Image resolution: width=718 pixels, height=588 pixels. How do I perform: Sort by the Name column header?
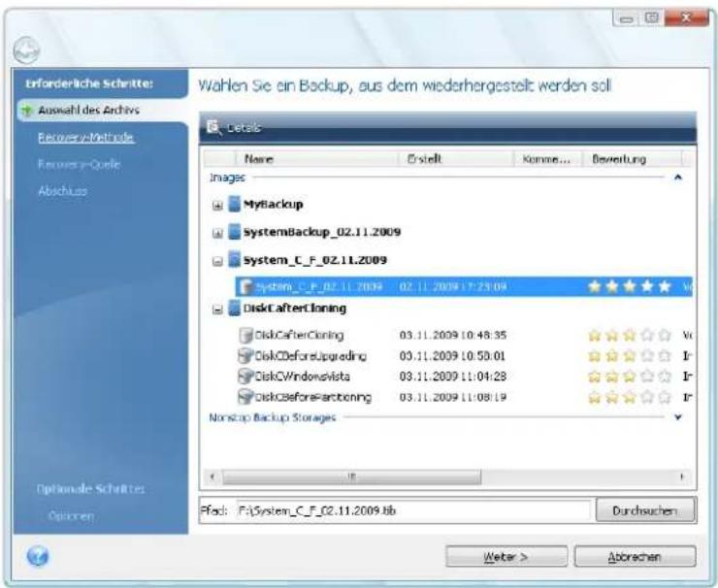[x=316, y=159]
